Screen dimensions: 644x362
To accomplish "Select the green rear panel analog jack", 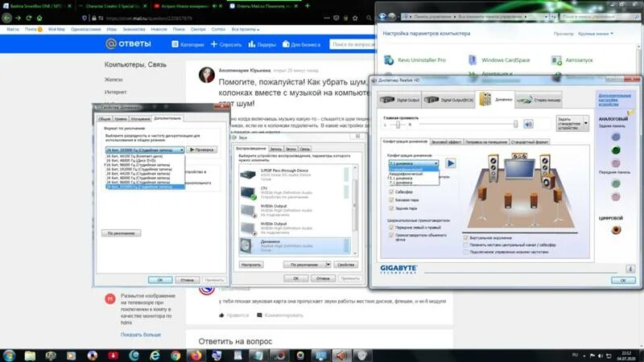I will coord(616,150).
